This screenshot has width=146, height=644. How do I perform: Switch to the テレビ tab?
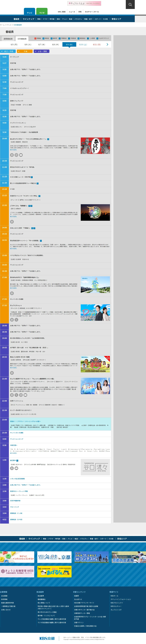pos(30,12)
